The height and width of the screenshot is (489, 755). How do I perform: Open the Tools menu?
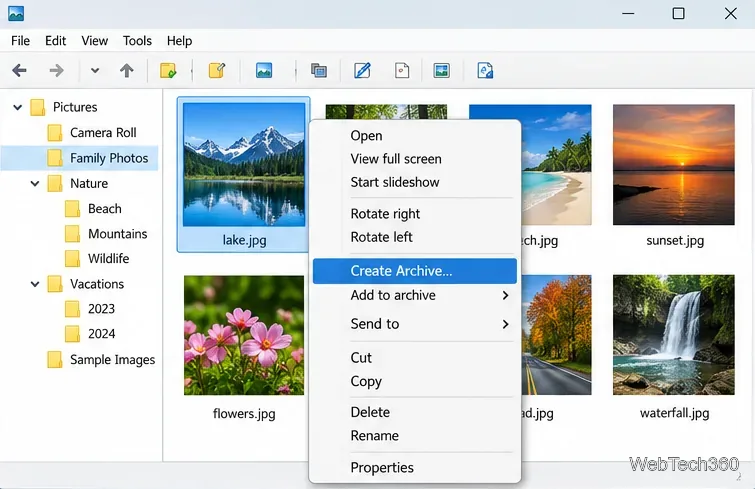(x=137, y=41)
